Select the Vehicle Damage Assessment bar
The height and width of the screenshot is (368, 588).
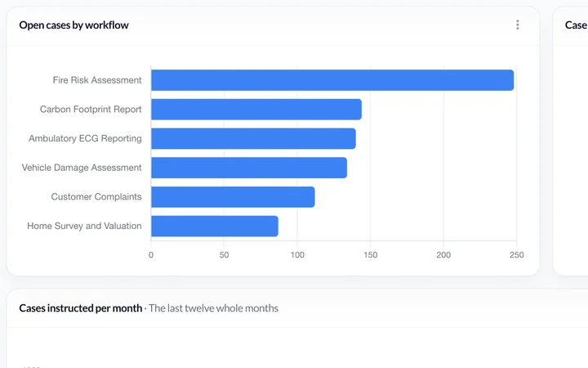click(249, 168)
